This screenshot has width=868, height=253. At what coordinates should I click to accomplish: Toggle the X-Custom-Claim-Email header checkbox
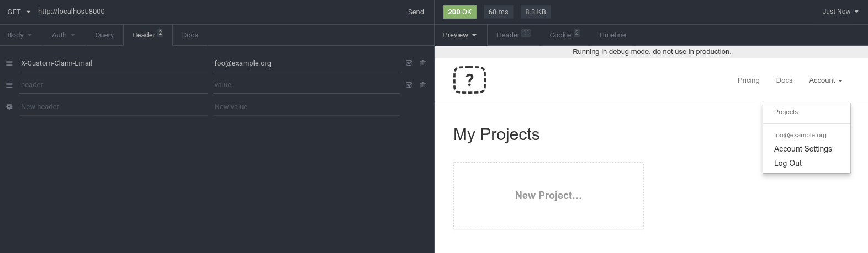[409, 63]
